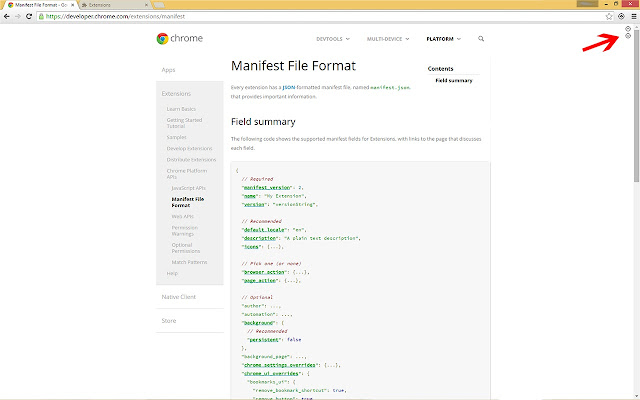640x400 pixels.
Task: Open the JSON link in the intro paragraph
Action: click(289, 87)
